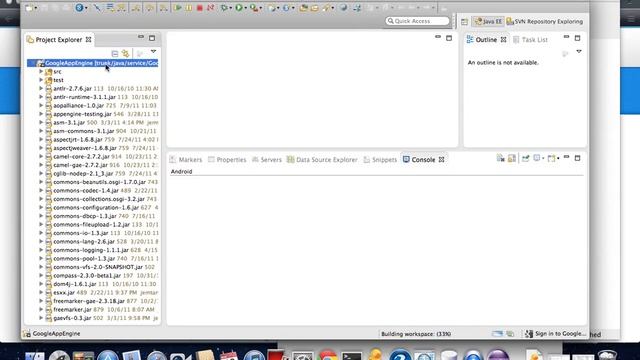Maximize the Project Explorer view
The height and width of the screenshot is (360, 640).
point(152,38)
